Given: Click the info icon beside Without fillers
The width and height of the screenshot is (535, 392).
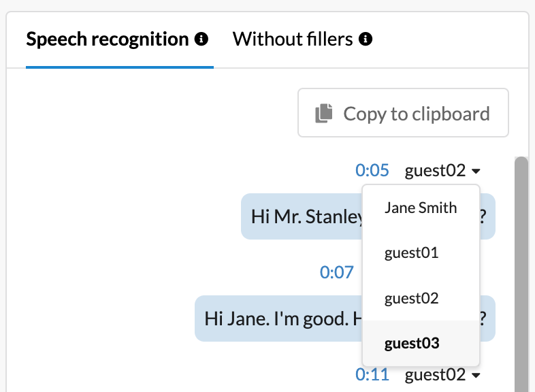Looking at the screenshot, I should pyautogui.click(x=366, y=39).
